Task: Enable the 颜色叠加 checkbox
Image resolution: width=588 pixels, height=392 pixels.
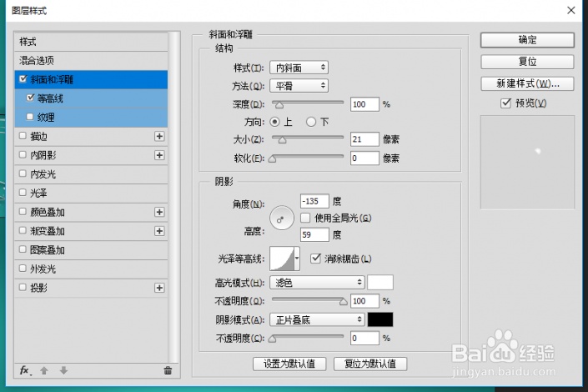Action: [x=23, y=211]
